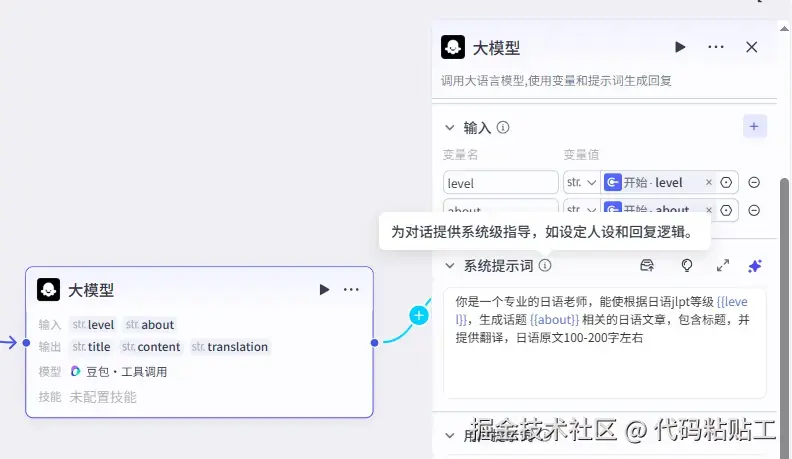Image resolution: width=792 pixels, height=459 pixels.
Task: Click the node's right output port
Action: (374, 343)
